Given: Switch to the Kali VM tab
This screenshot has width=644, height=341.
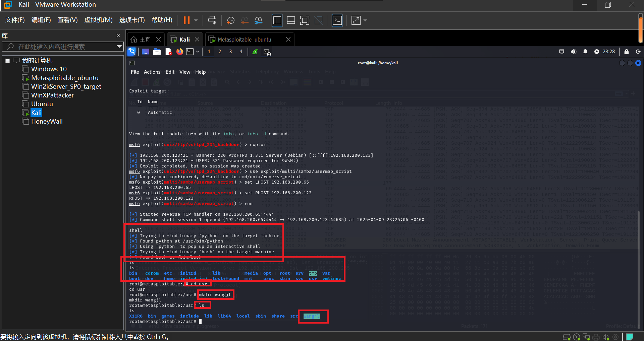Looking at the screenshot, I should (x=180, y=40).
